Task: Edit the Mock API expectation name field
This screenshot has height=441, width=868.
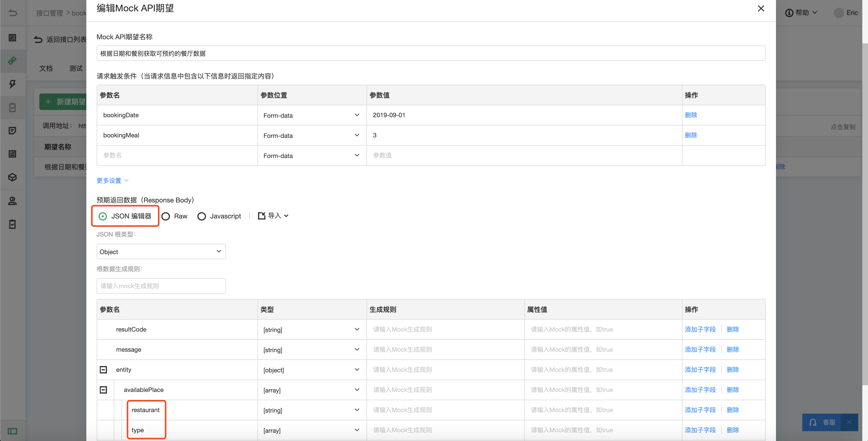Action: (x=431, y=53)
